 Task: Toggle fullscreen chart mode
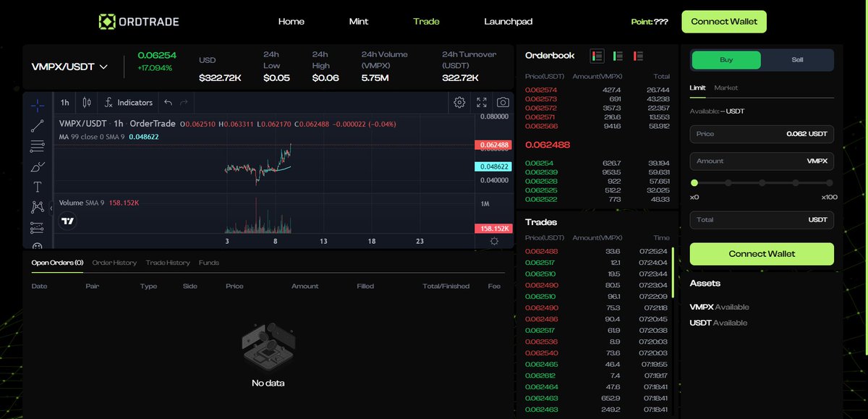pos(482,103)
